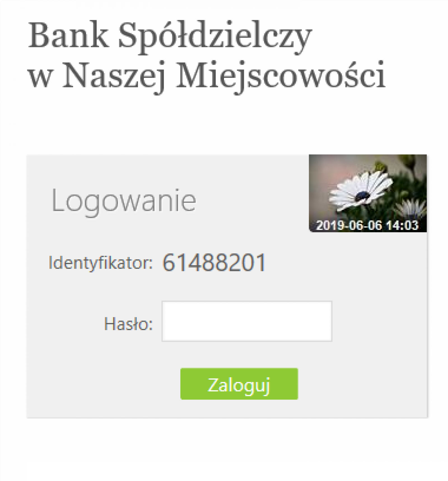The width and height of the screenshot is (448, 481).
Task: Click the word Bank in the title
Action: tap(68, 35)
